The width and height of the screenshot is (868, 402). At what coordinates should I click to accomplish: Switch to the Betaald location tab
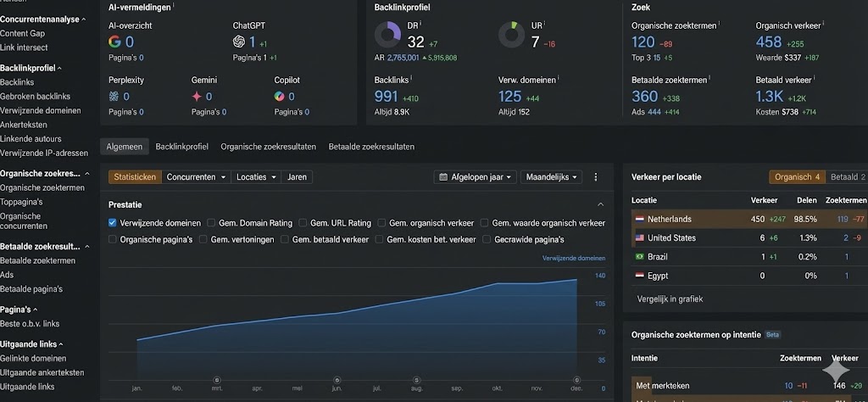(x=848, y=177)
